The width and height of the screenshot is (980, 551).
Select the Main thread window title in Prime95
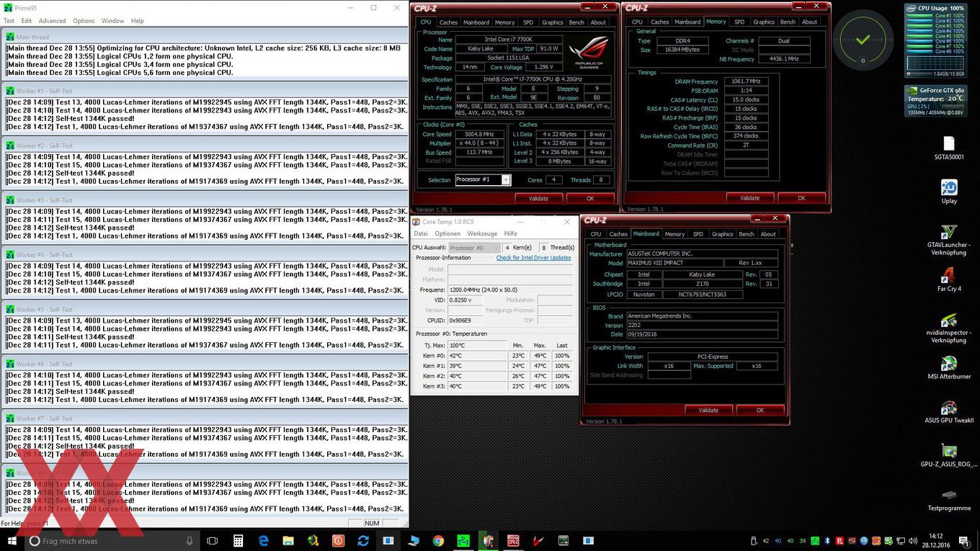(32, 37)
